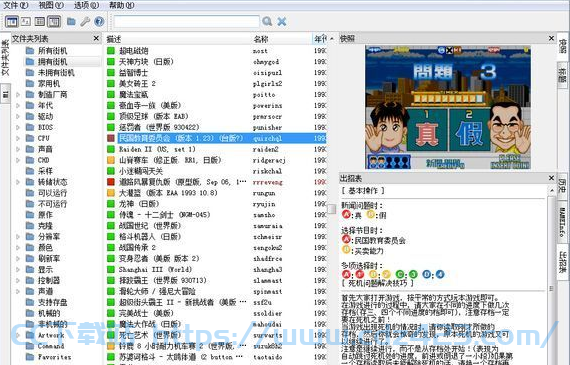Clear the search box with the blue X
Screen dimensions: 570x365
[x=282, y=21]
